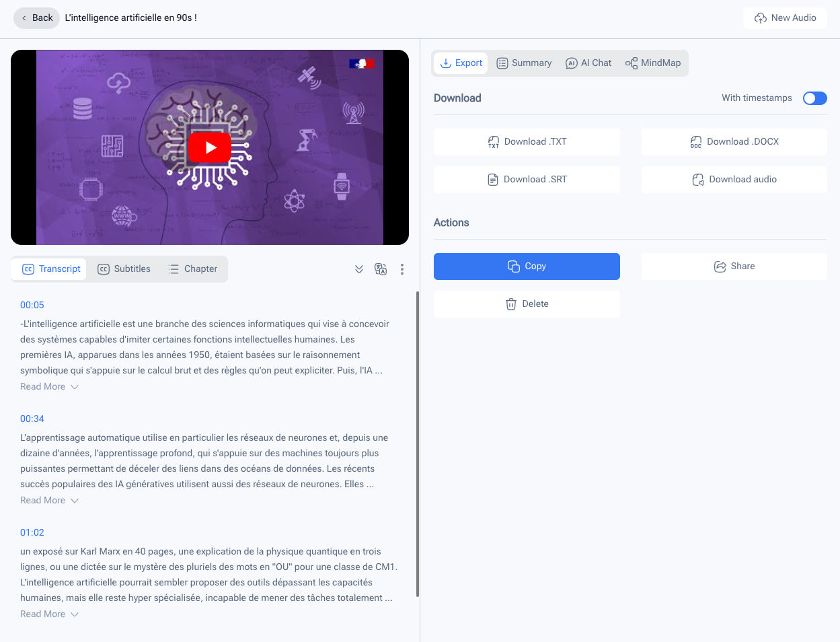Screen dimensions: 840x642
Task: Jump to the 00:34 timestamp
Action: coord(32,419)
